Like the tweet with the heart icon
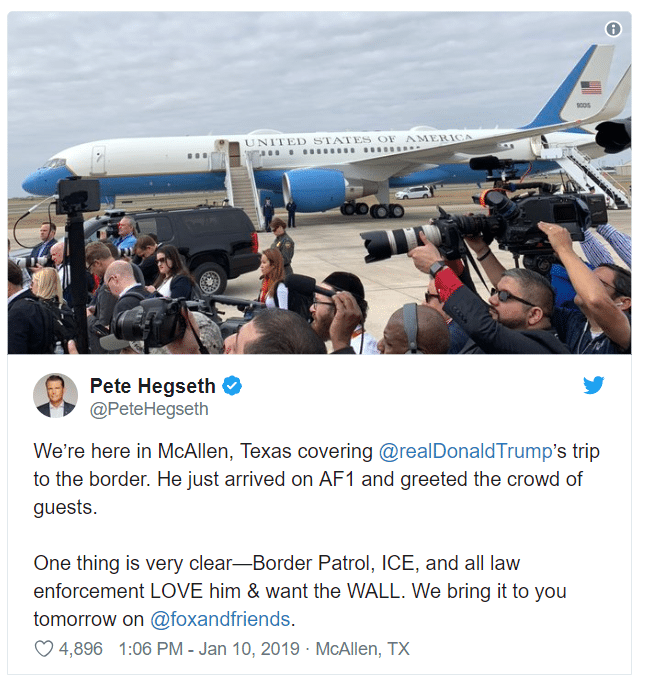649x675 pixels. (x=43, y=649)
